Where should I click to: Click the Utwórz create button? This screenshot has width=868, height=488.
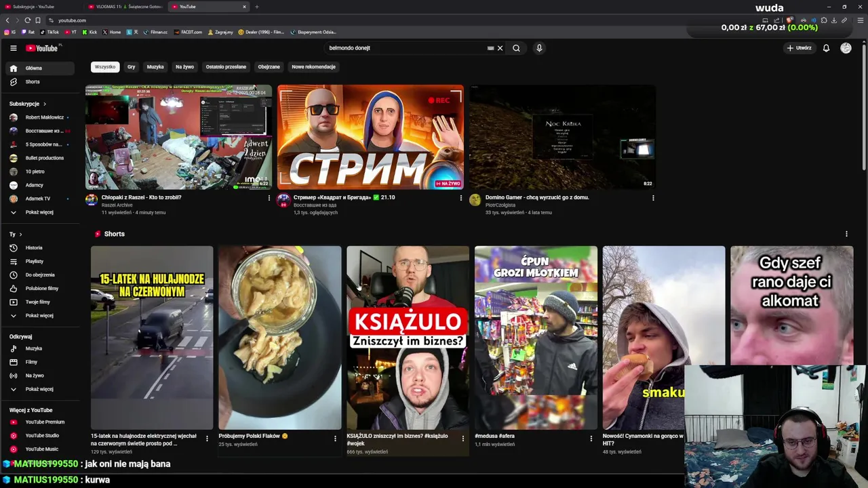coord(799,48)
